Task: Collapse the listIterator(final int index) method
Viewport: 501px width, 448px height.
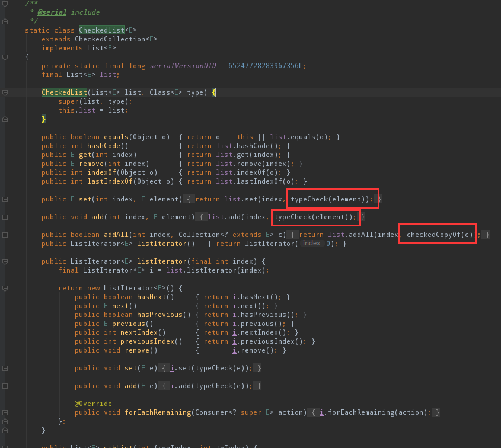Action: pos(5,261)
